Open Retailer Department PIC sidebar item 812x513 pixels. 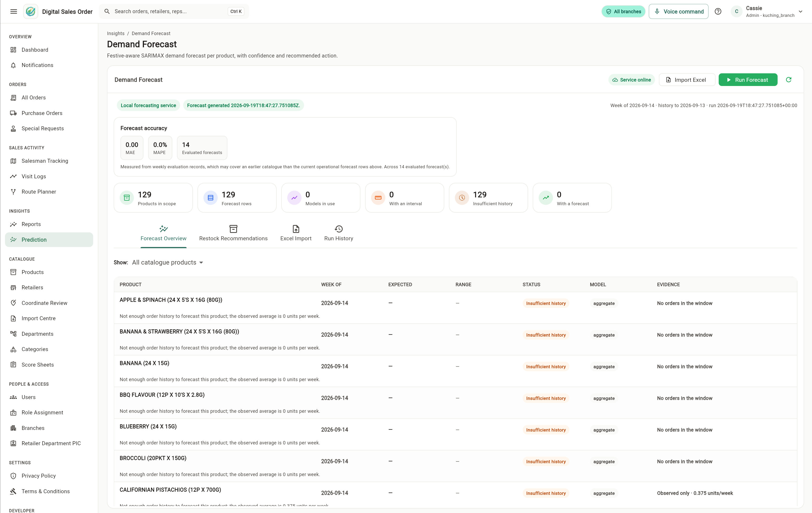[x=49, y=443]
